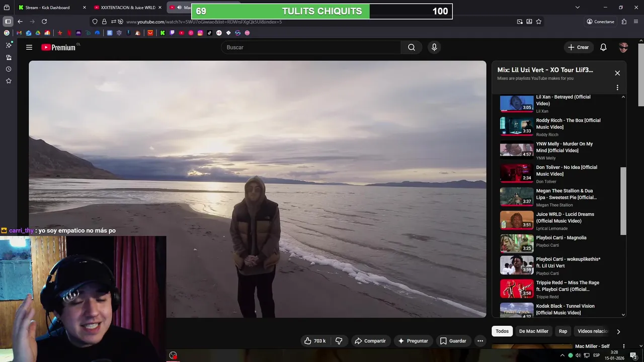Open the Kick bookmark
The width and height of the screenshot is (644, 362).
(163, 33)
